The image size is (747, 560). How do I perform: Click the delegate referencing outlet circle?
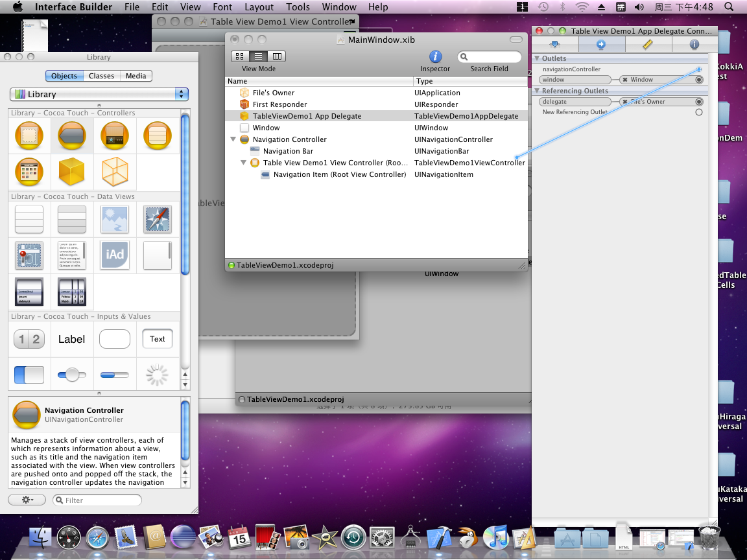699,101
